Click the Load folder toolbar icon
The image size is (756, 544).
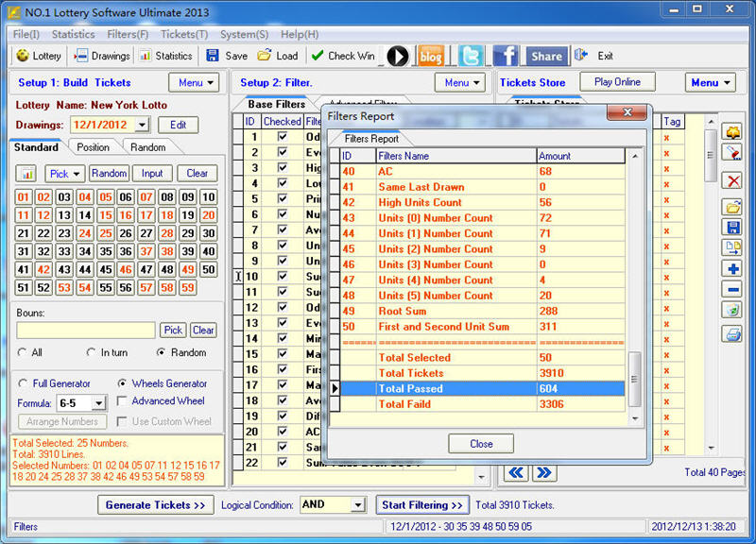265,56
